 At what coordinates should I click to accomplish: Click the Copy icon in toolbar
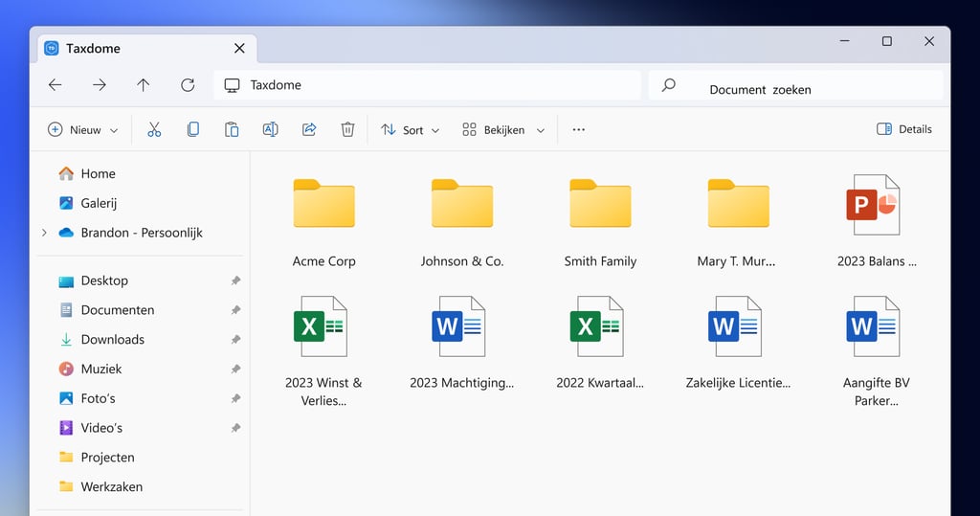193,129
